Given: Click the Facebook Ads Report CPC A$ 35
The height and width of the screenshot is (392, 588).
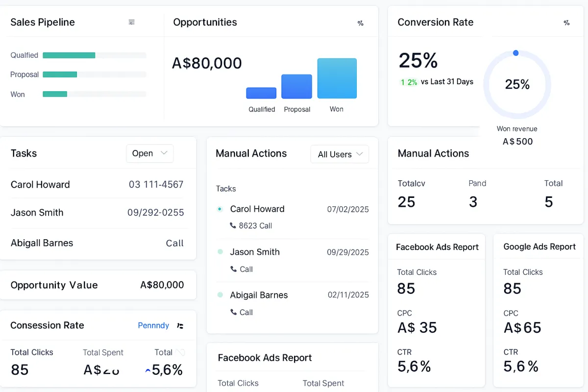Looking at the screenshot, I should click(x=417, y=327).
